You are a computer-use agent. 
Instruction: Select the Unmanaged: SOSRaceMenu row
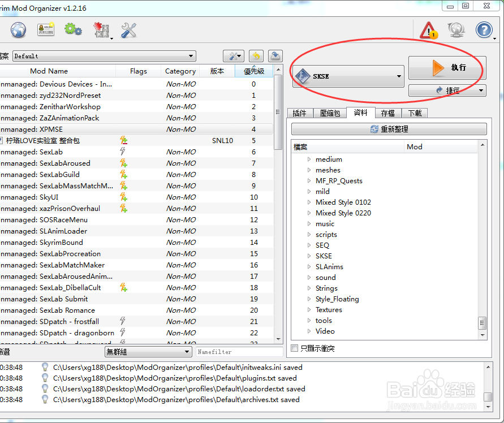(137, 220)
